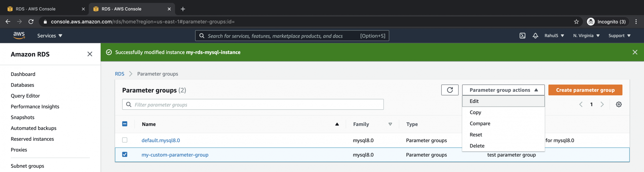
Task: Collapse the Parameter group actions dropdown
Action: pyautogui.click(x=503, y=90)
